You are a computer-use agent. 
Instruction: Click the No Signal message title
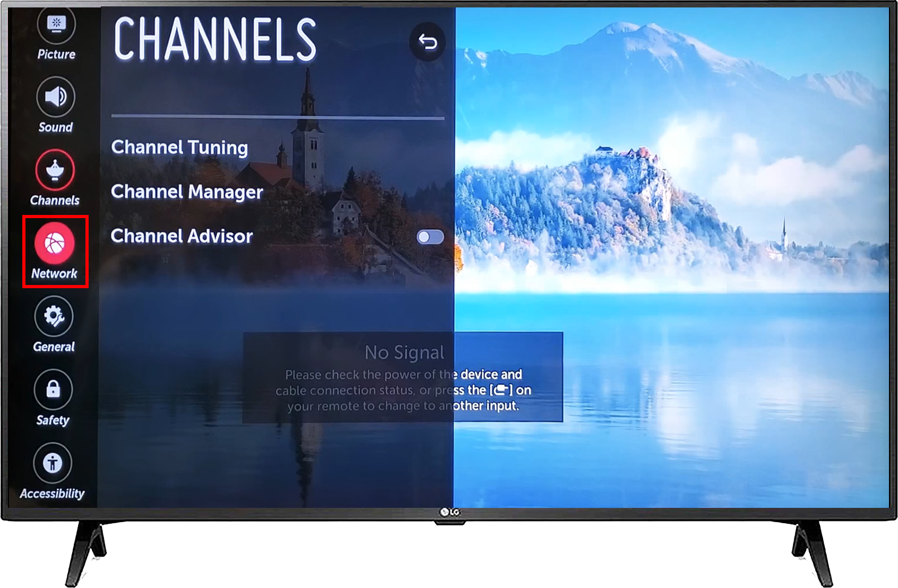click(404, 352)
